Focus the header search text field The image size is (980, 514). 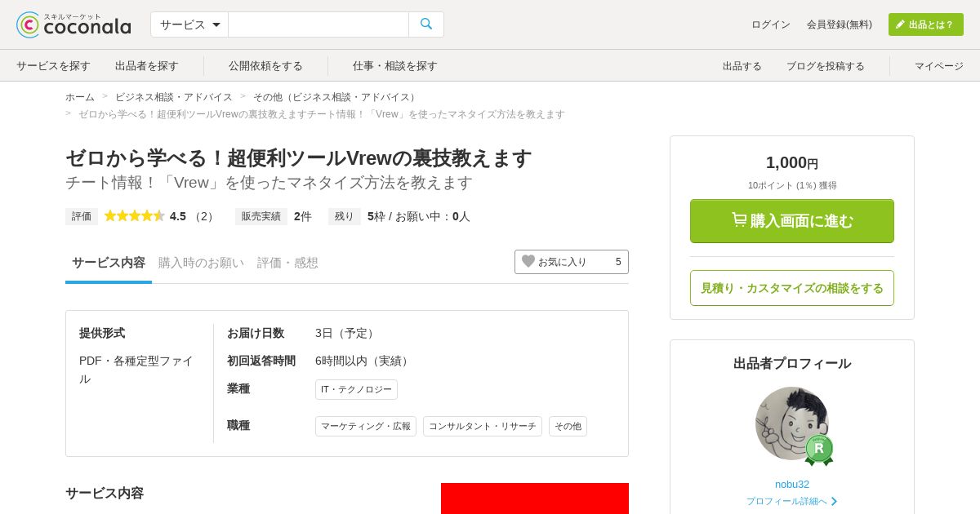point(318,24)
